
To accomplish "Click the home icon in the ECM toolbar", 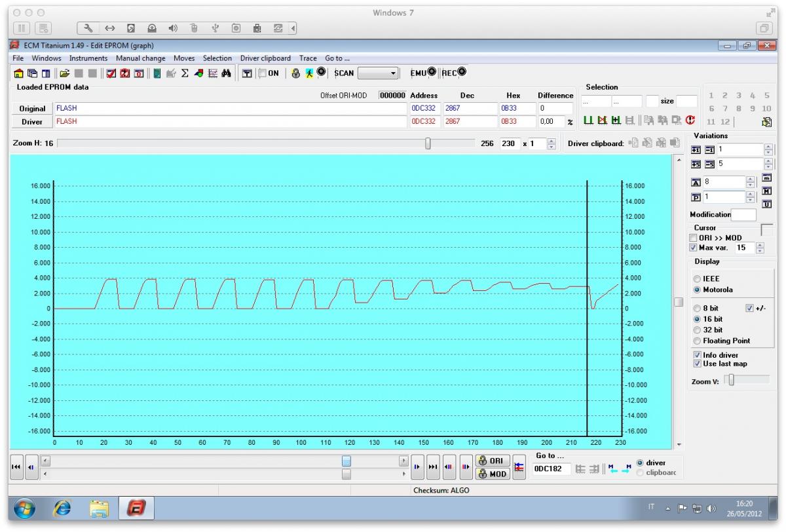I will point(18,73).
